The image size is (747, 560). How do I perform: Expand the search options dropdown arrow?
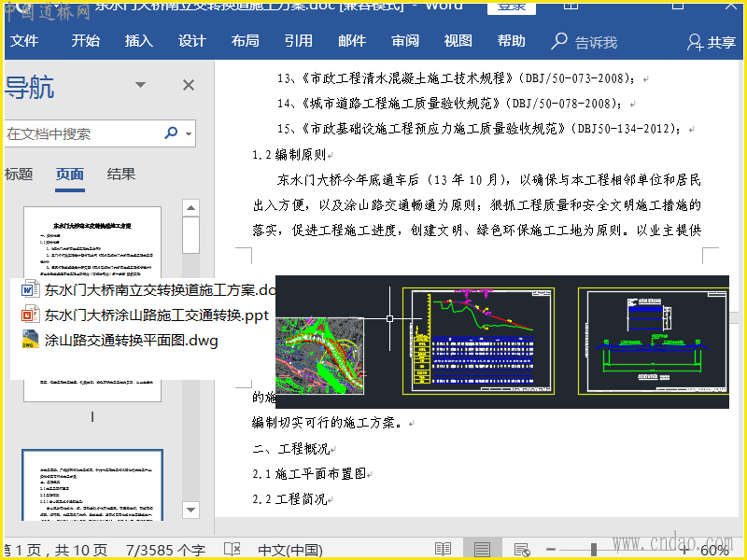click(x=190, y=134)
